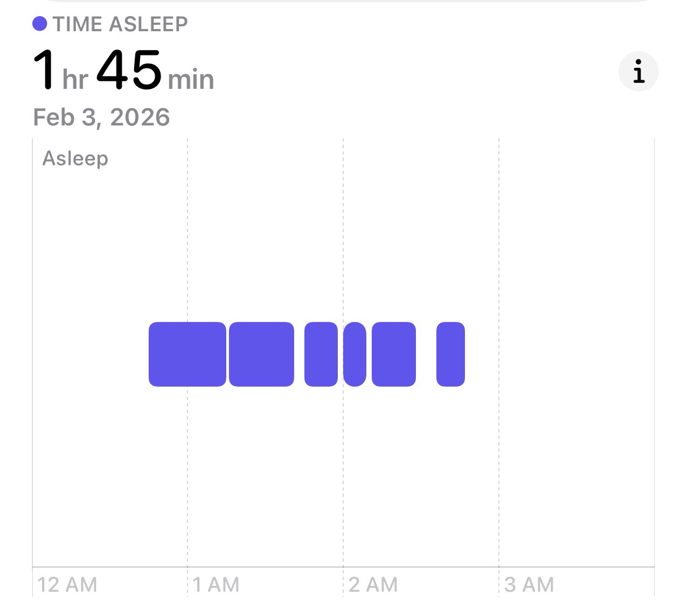695x616 pixels.
Task: Tap the last isolated sleep block
Action: (450, 354)
